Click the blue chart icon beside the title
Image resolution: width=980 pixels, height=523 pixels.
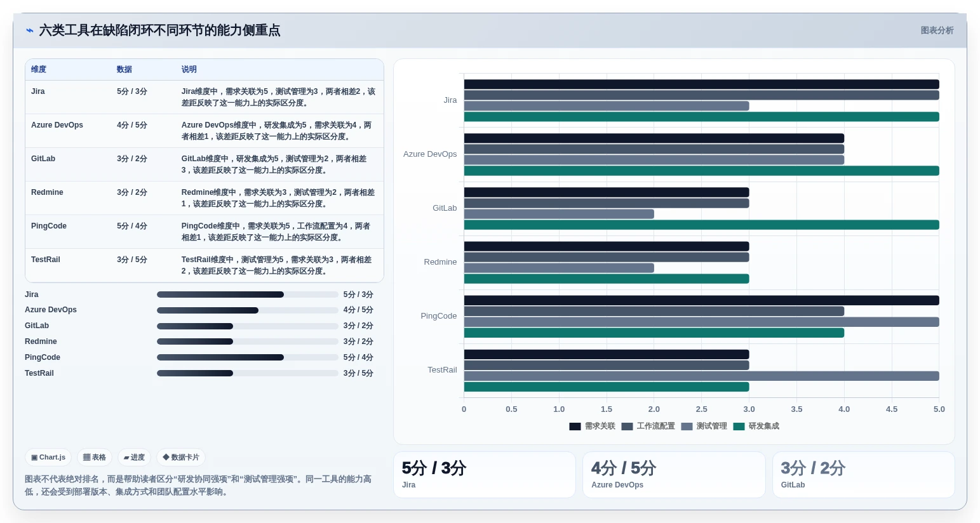(29, 30)
